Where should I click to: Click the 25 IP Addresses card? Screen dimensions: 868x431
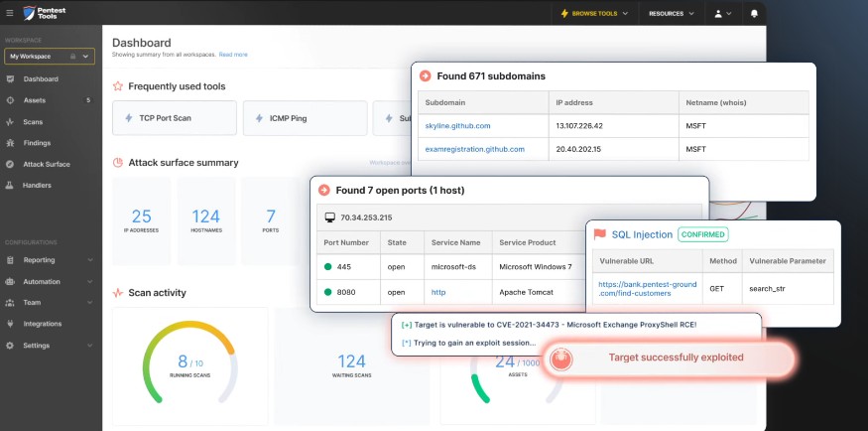[x=141, y=220]
